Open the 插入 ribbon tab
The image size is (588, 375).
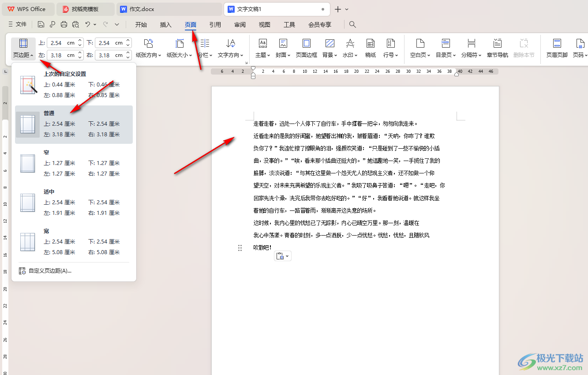166,25
